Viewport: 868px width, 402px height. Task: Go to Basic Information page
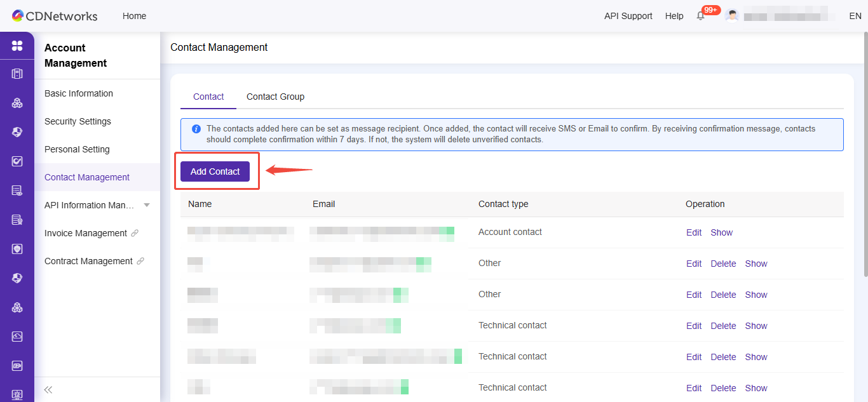(x=79, y=93)
